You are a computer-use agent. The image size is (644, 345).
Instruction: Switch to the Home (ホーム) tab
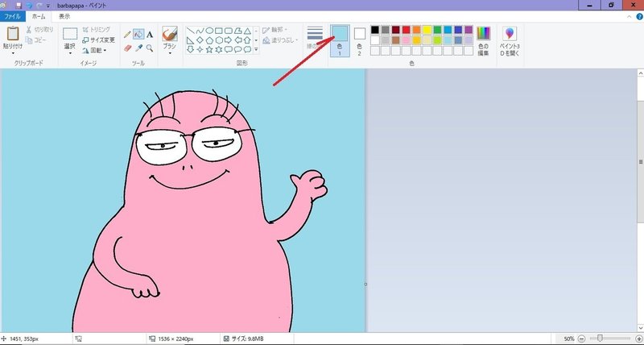coord(39,16)
